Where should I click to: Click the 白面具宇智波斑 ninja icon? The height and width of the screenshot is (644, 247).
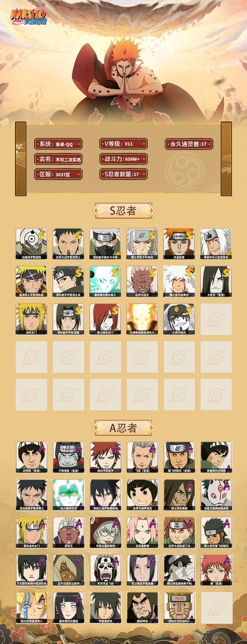(31, 244)
